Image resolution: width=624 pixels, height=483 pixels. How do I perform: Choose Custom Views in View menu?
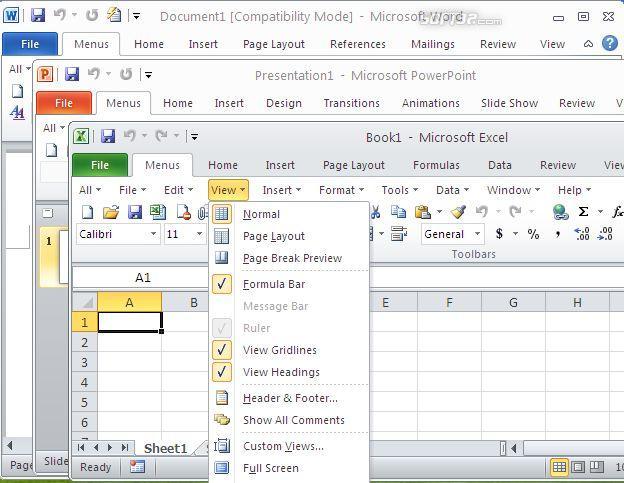click(x=289, y=446)
